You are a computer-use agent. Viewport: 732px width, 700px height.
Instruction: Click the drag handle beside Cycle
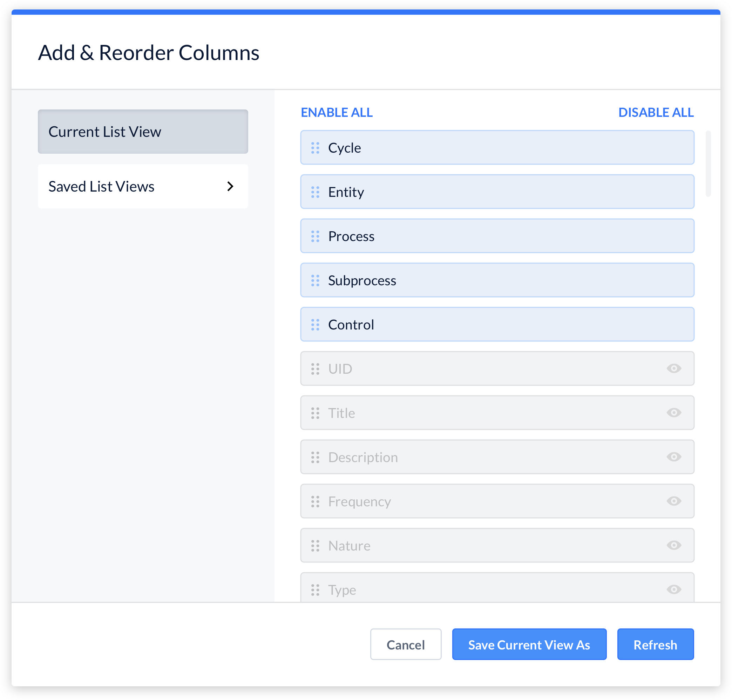315,148
